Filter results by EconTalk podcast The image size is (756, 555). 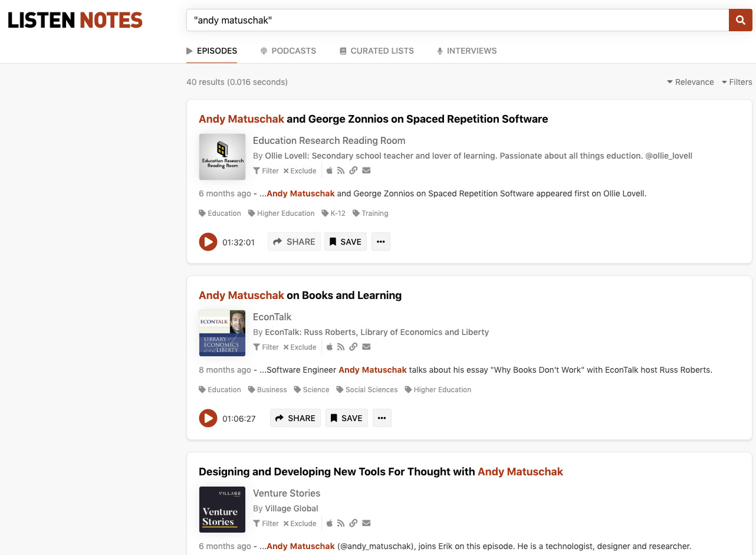[266, 347]
